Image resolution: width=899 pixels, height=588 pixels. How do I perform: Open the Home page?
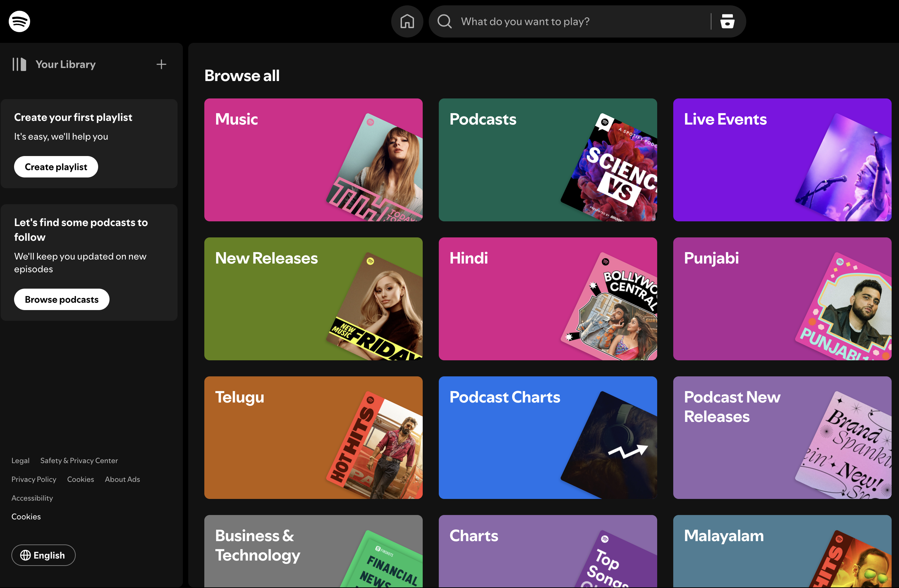click(x=407, y=21)
